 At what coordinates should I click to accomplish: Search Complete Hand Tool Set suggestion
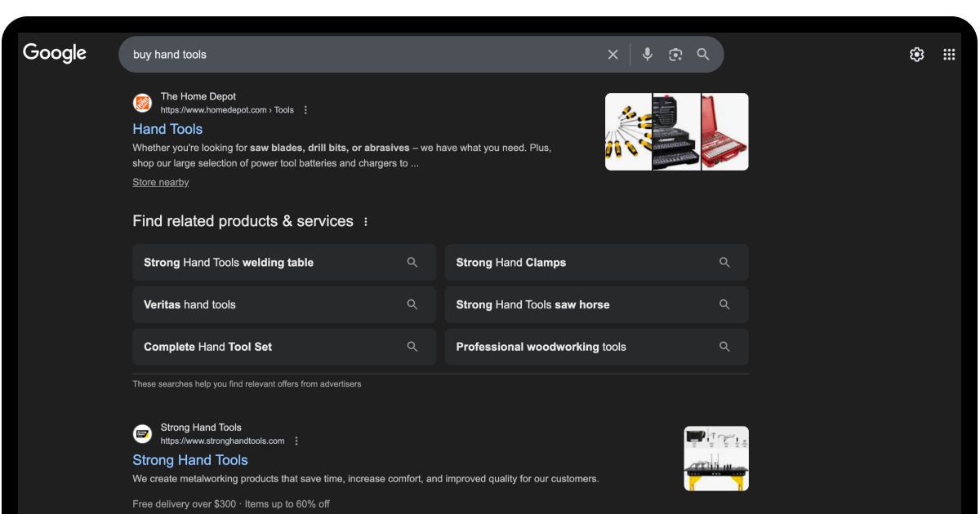[x=284, y=347]
